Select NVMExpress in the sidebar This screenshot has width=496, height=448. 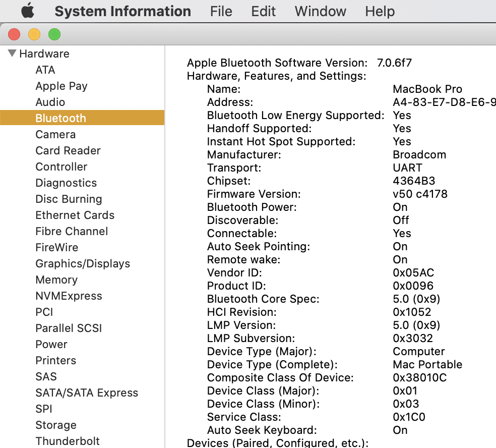click(69, 296)
